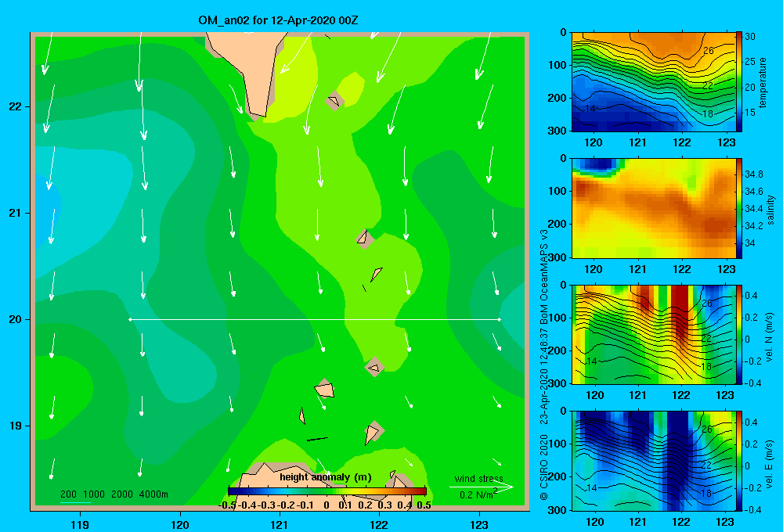Click the 0.5 tick on height anomaly bar
Image resolution: width=783 pixels, height=532 pixels.
424,505
